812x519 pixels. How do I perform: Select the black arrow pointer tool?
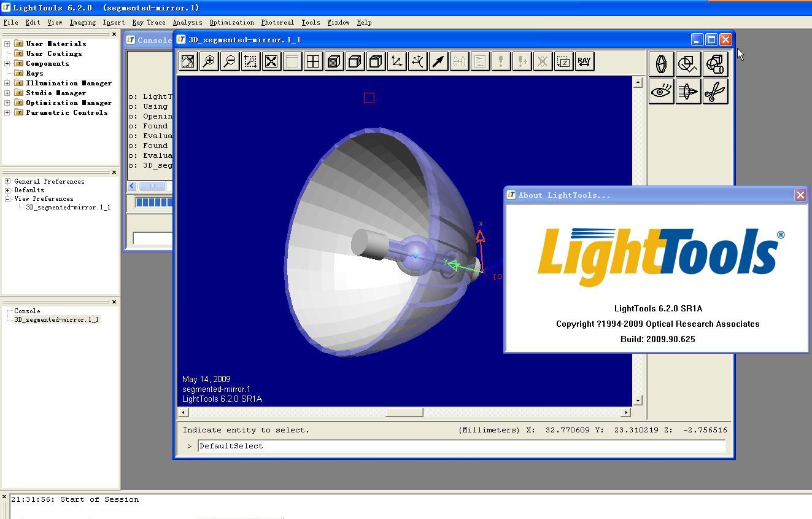pos(439,61)
